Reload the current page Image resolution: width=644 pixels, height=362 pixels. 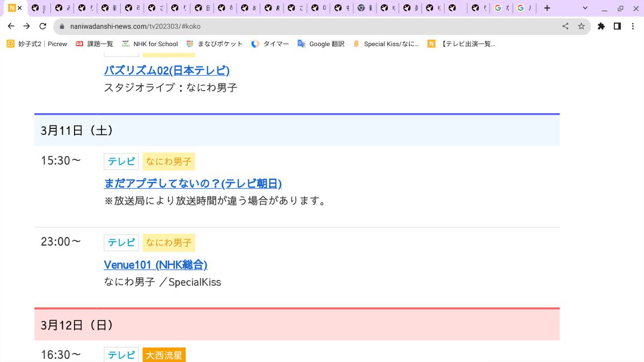(43, 26)
